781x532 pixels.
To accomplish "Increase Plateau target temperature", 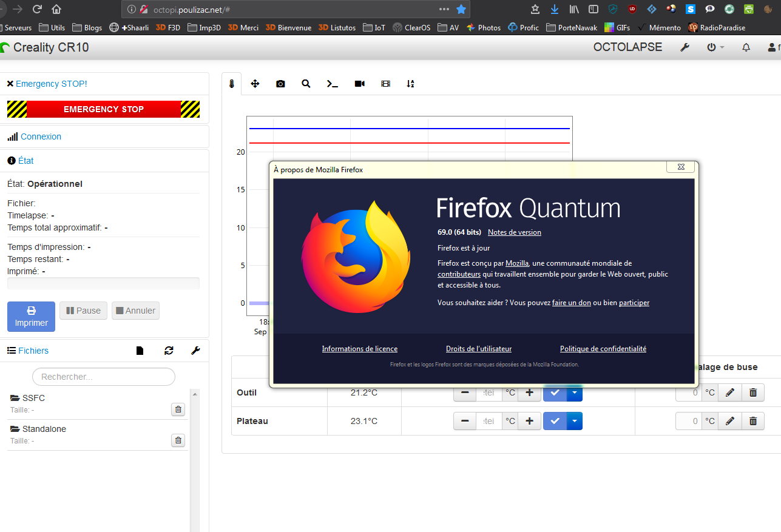I will pyautogui.click(x=529, y=421).
